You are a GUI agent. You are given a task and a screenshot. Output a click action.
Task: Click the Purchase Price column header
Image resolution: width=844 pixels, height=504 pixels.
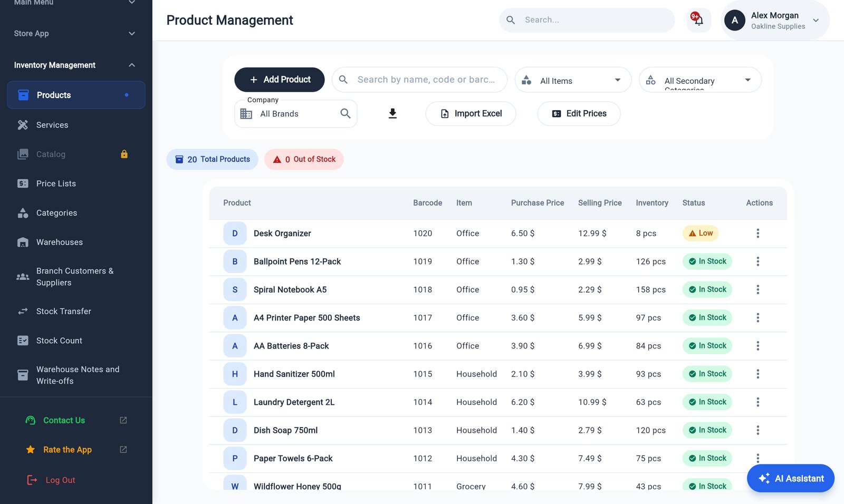point(538,203)
